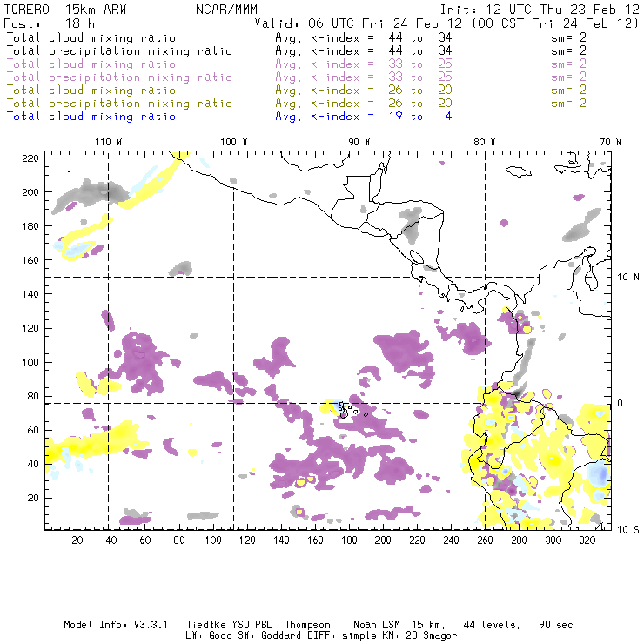Click '(00 CST Fri 24 Feb 12)' local time text
The width and height of the screenshot is (644, 644).
(554, 23)
